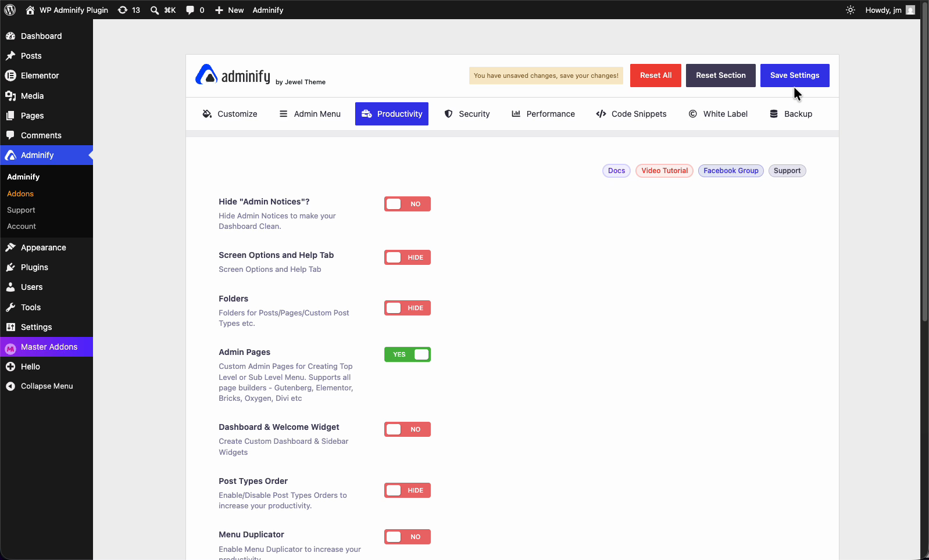This screenshot has width=929, height=560.
Task: Click the user avatar next to Howdy, jm
Action: tap(910, 10)
